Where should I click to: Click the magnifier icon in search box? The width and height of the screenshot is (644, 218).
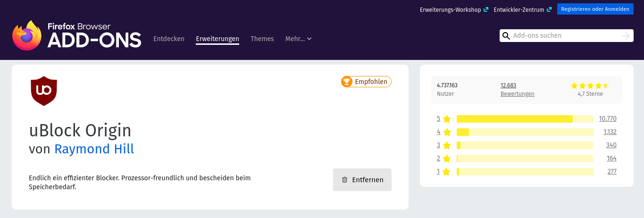[x=506, y=36]
